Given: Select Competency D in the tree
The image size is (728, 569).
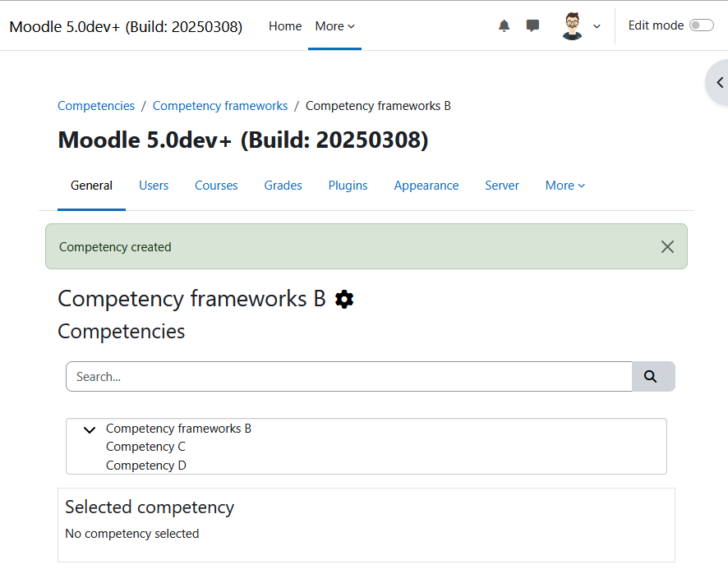Looking at the screenshot, I should click(145, 465).
